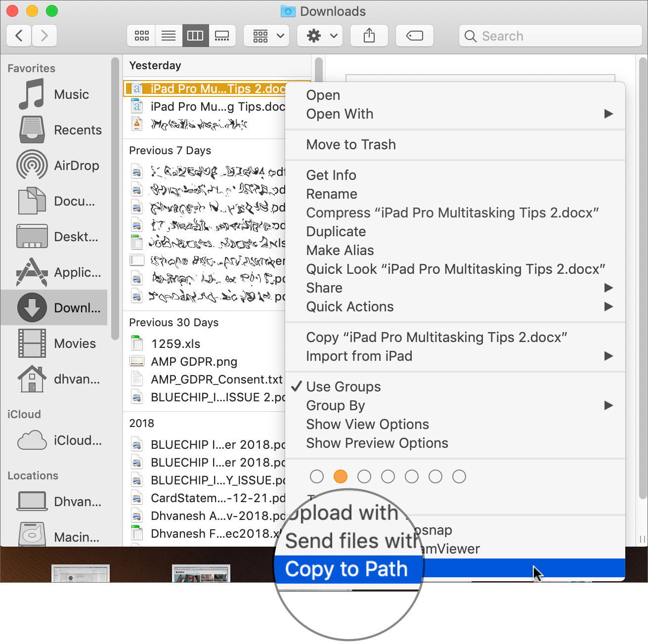648x644 pixels.
Task: Open the Movies folder in the sidebar
Action: click(x=74, y=343)
